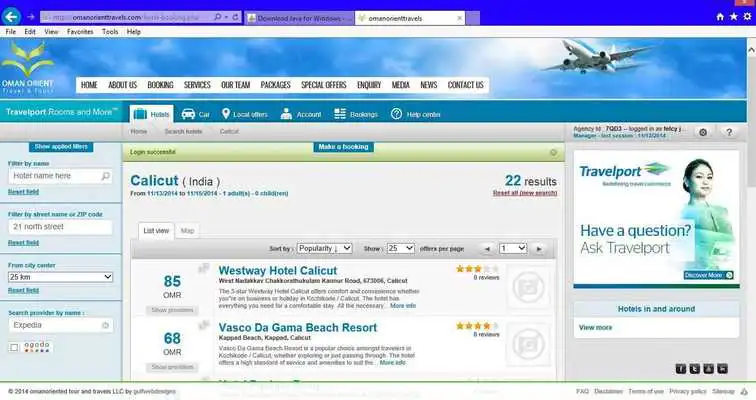Screen dimensions: 756x400
Task: Switch to Download Java for Windows tab
Action: tap(299, 18)
